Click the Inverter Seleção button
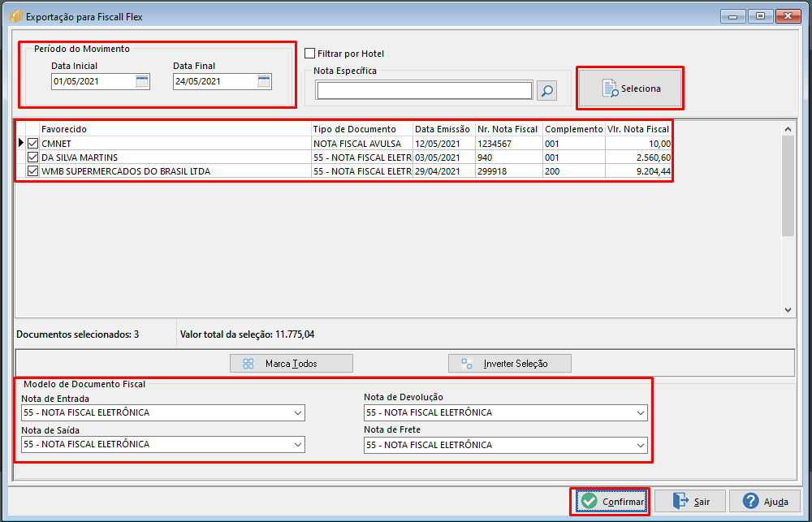The image size is (812, 522). (510, 364)
